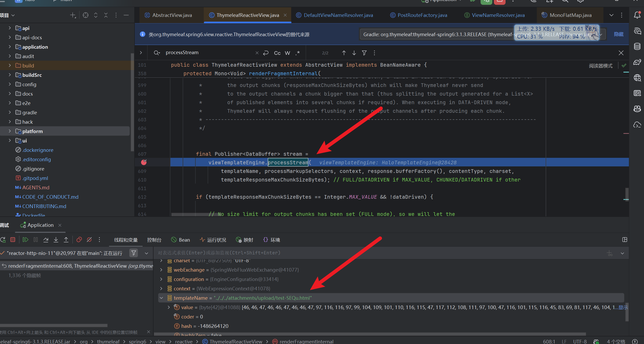Click Select Opened File target icon
644x344 pixels.
(86, 15)
